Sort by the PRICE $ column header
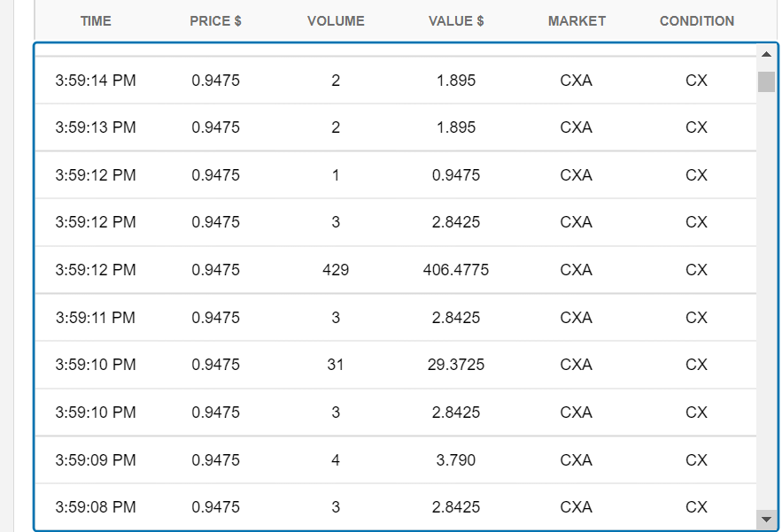This screenshot has height=532, width=782. (x=215, y=21)
